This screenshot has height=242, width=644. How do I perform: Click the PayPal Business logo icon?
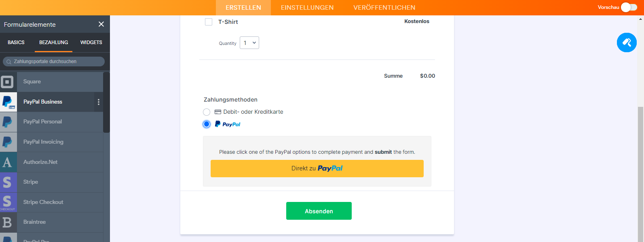pyautogui.click(x=8, y=102)
